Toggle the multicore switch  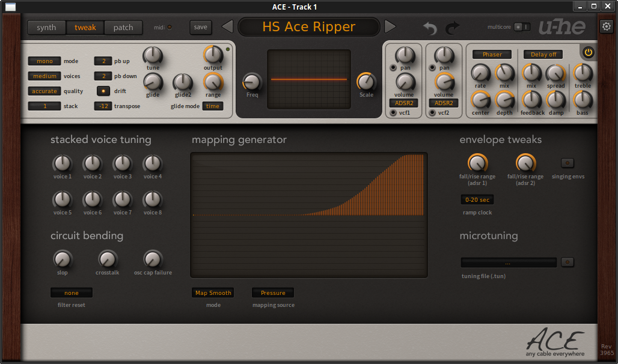pos(522,27)
